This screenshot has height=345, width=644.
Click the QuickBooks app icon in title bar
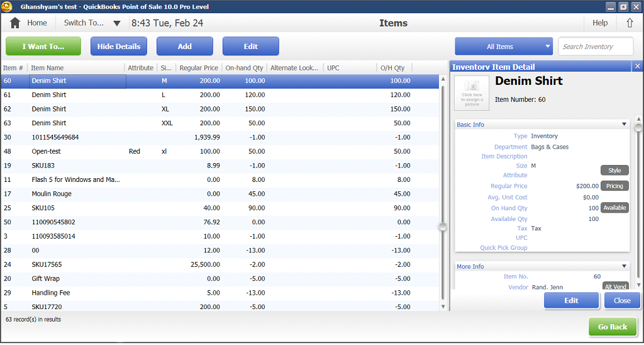(8, 7)
